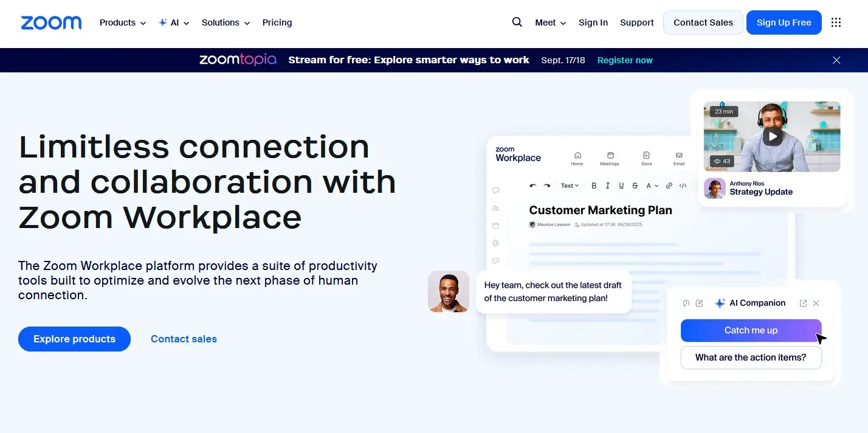The width and height of the screenshot is (868, 433).
Task: Click the code formatting icon
Action: point(683,185)
